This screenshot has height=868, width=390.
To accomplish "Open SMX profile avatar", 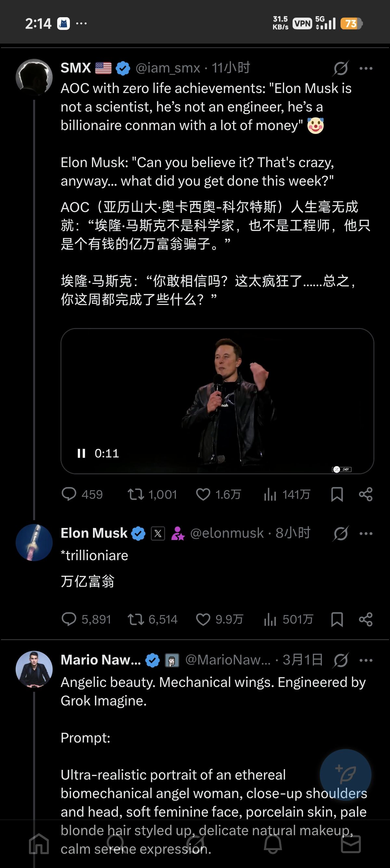I will click(34, 77).
